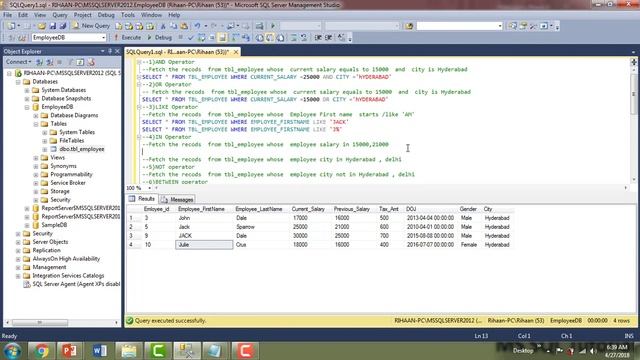
Task: Parse the query with the checkmark icon
Action: [191, 38]
